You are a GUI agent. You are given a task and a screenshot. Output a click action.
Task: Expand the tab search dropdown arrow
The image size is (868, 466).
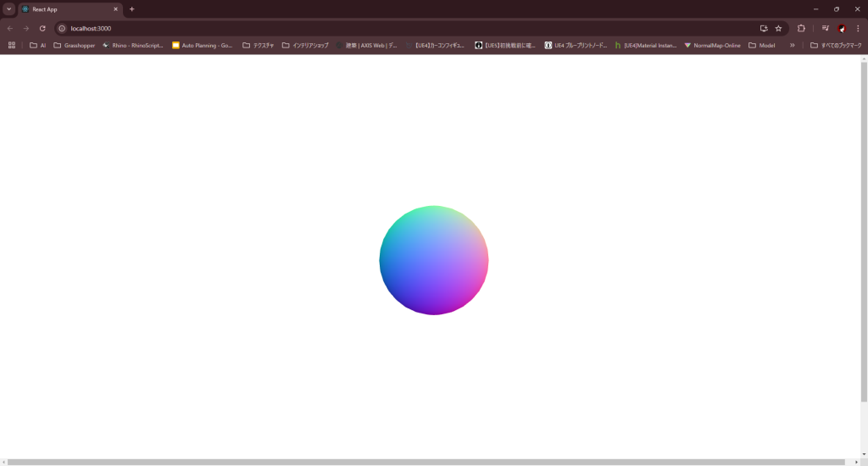point(8,8)
